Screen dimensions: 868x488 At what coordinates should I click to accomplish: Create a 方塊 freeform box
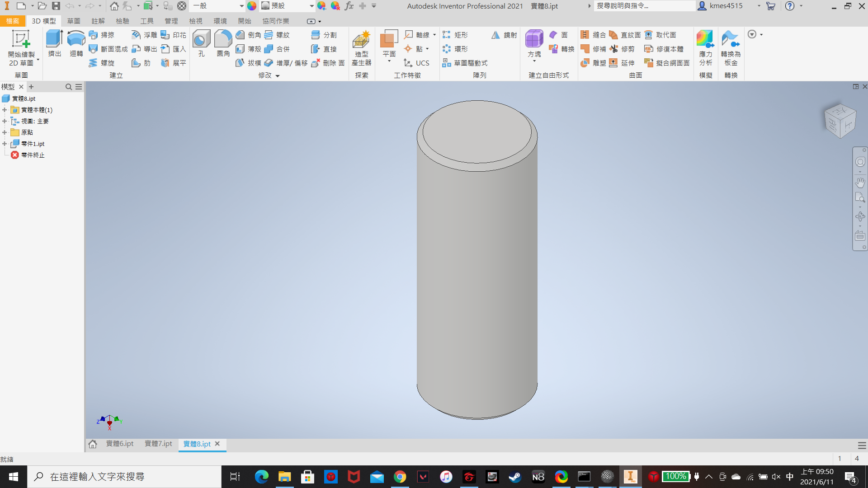point(534,44)
